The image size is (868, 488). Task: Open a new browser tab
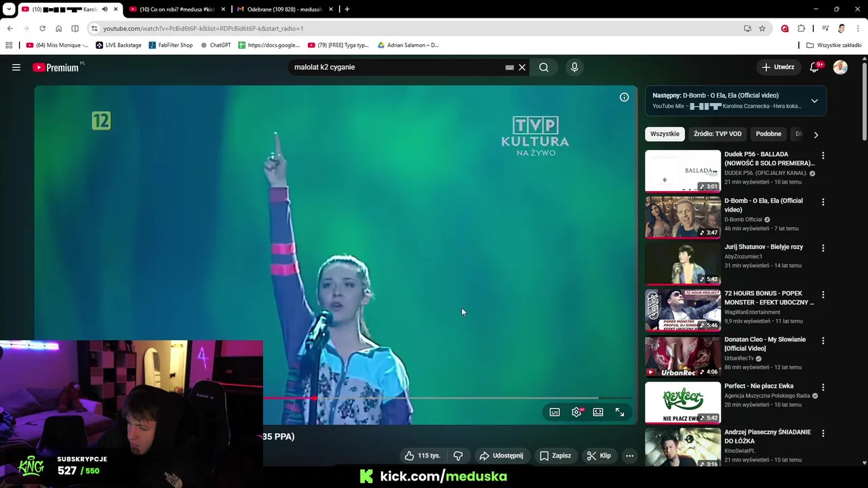[x=347, y=9]
